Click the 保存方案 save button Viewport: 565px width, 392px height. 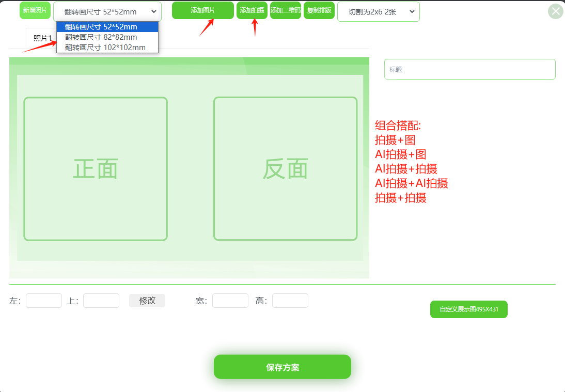click(282, 367)
